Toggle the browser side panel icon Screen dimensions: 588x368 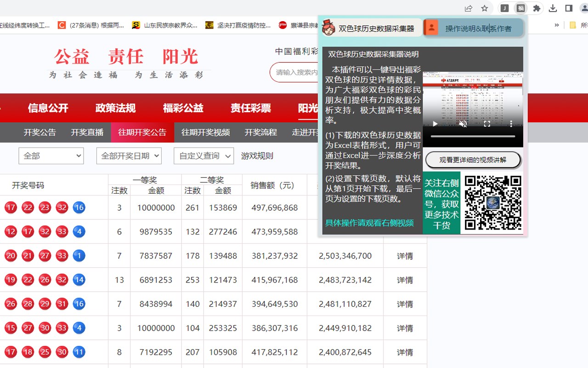pyautogui.click(x=569, y=8)
